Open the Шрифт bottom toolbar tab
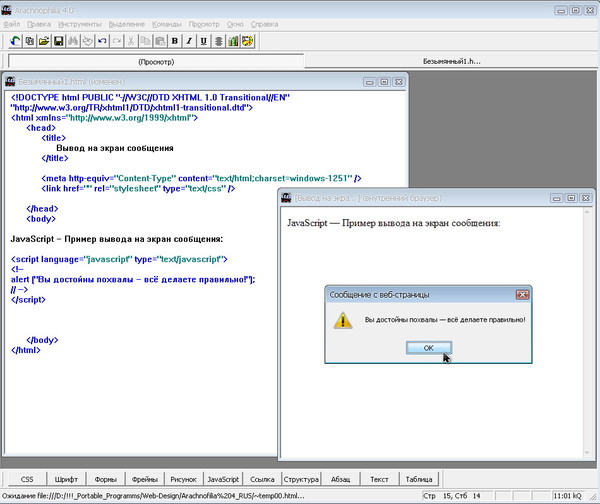Image resolution: width=600 pixels, height=504 pixels. [x=66, y=479]
